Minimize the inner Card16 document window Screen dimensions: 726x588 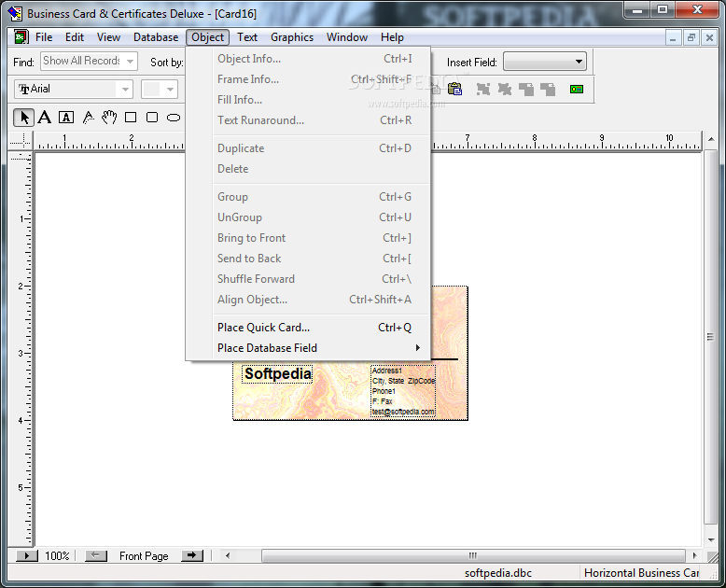(x=673, y=37)
